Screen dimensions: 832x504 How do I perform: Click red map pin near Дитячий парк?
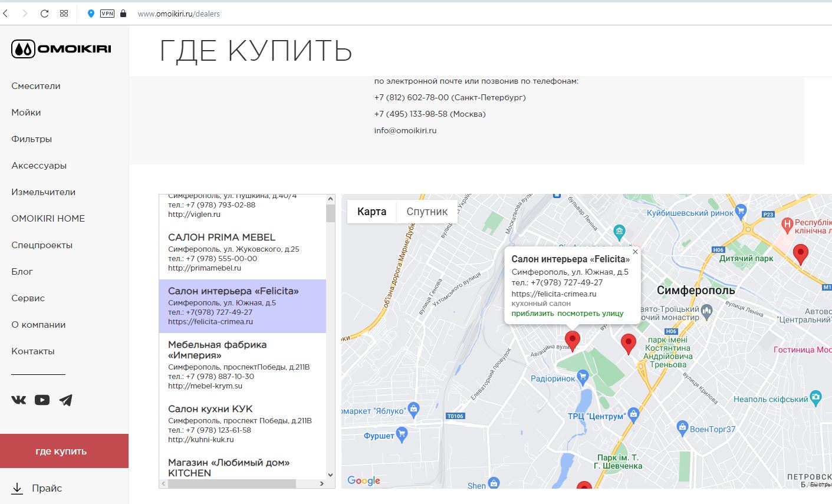[800, 255]
